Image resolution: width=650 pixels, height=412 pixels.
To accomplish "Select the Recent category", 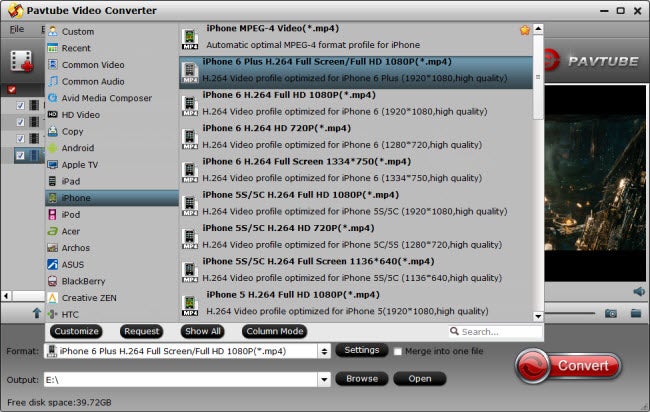I will [112, 48].
